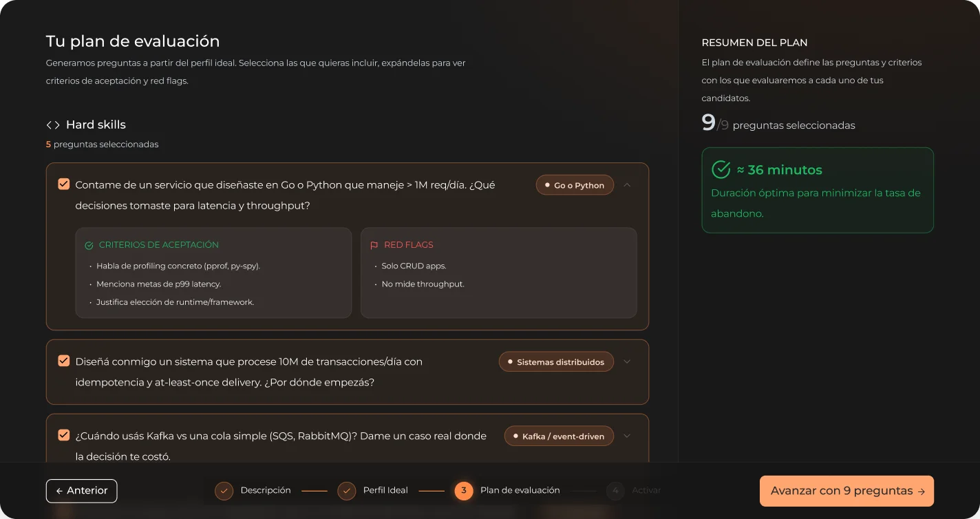Uncheck the Go o Python question checkbox

tap(64, 184)
